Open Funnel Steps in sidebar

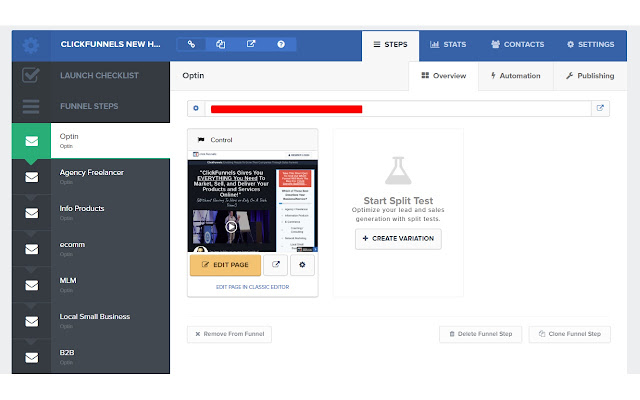[x=91, y=106]
